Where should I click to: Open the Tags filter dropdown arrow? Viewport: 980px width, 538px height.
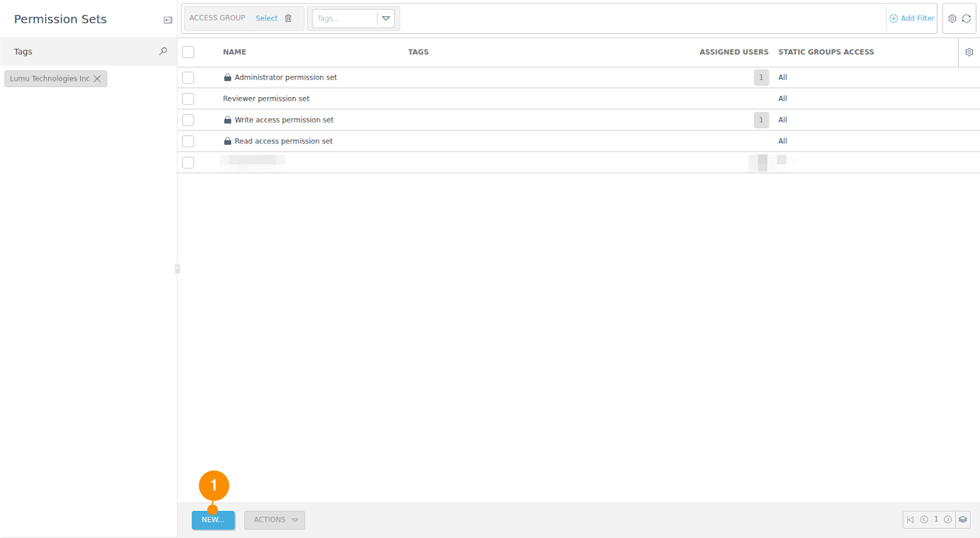click(386, 18)
